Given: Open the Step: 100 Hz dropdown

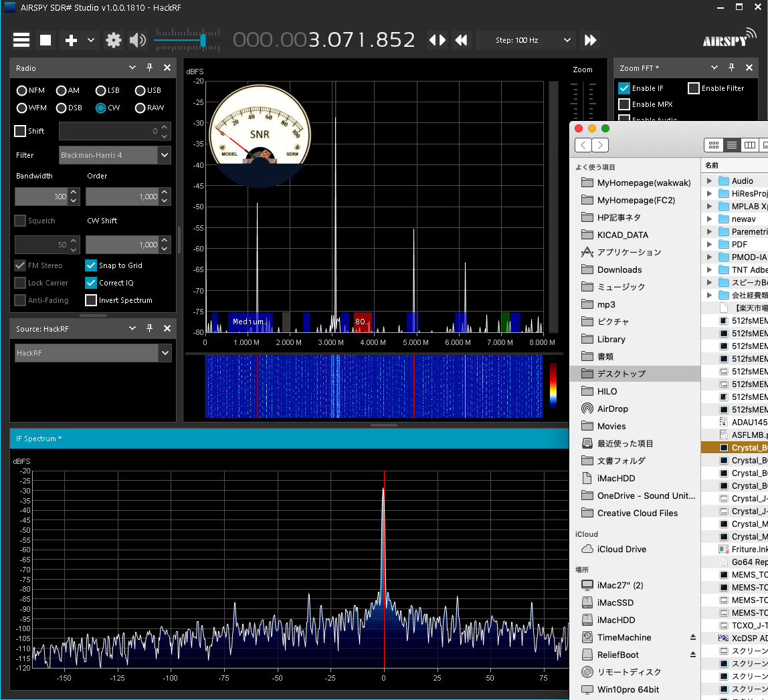Looking at the screenshot, I should tap(567, 40).
